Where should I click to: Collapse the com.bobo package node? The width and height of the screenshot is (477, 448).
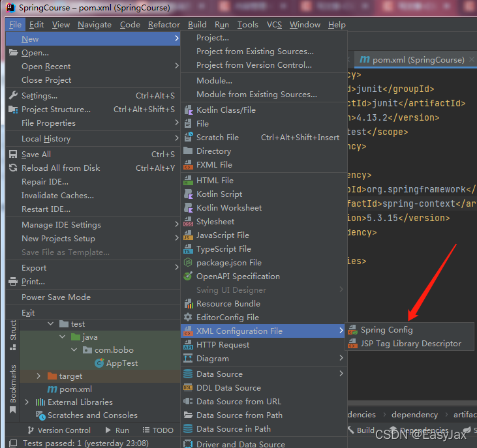[x=74, y=350]
